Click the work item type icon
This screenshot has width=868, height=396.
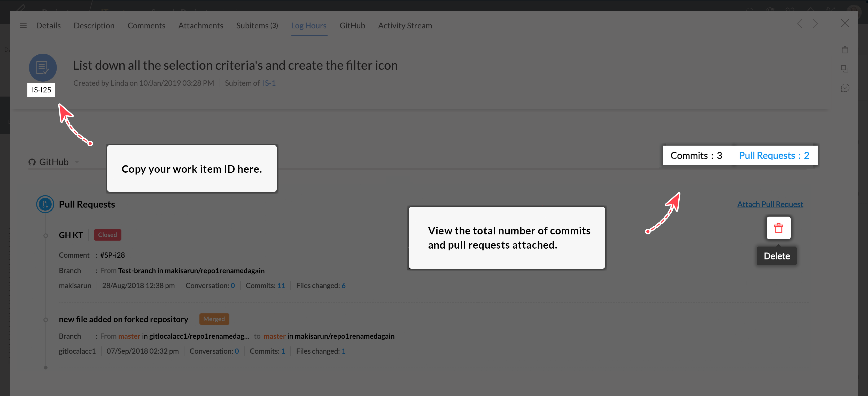click(x=42, y=68)
